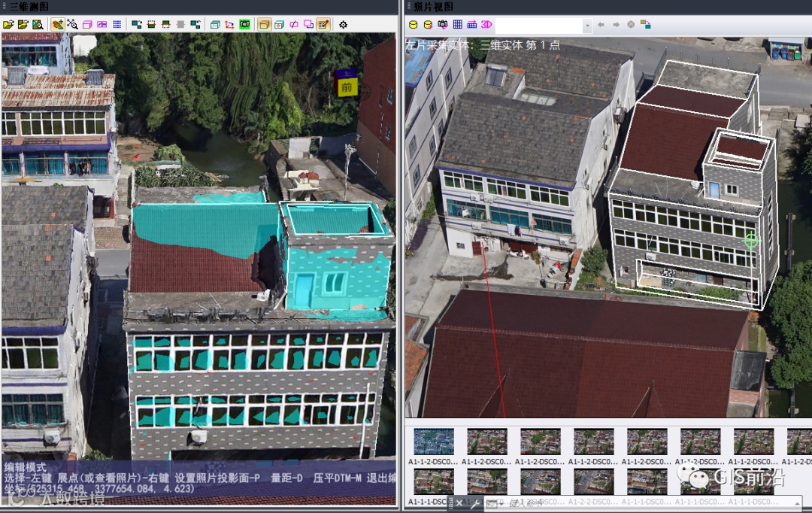Click the green crosshair marker on photo
This screenshot has width=812, height=513.
(x=751, y=240)
